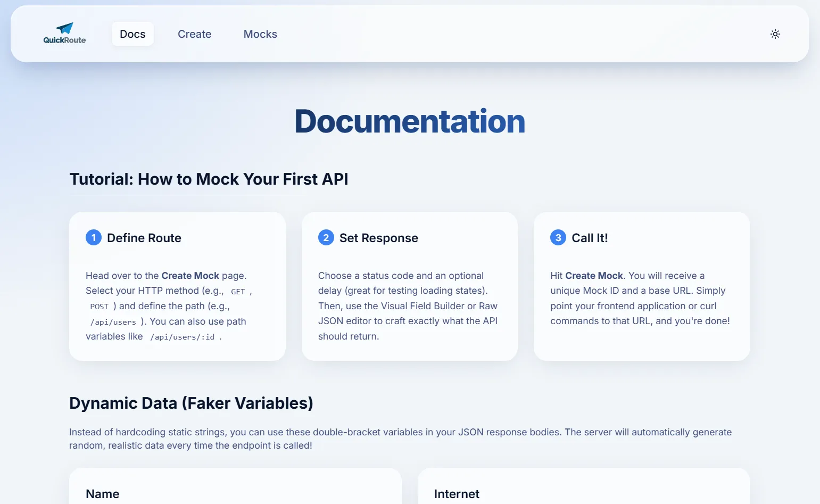The image size is (820, 504).
Task: Open the Docs tab
Action: coord(132,34)
